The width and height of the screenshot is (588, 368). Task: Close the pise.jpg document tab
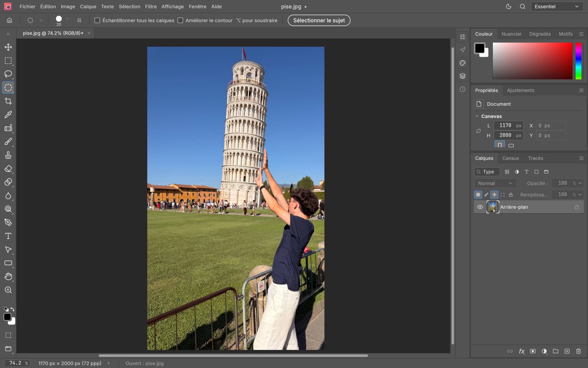tap(89, 33)
